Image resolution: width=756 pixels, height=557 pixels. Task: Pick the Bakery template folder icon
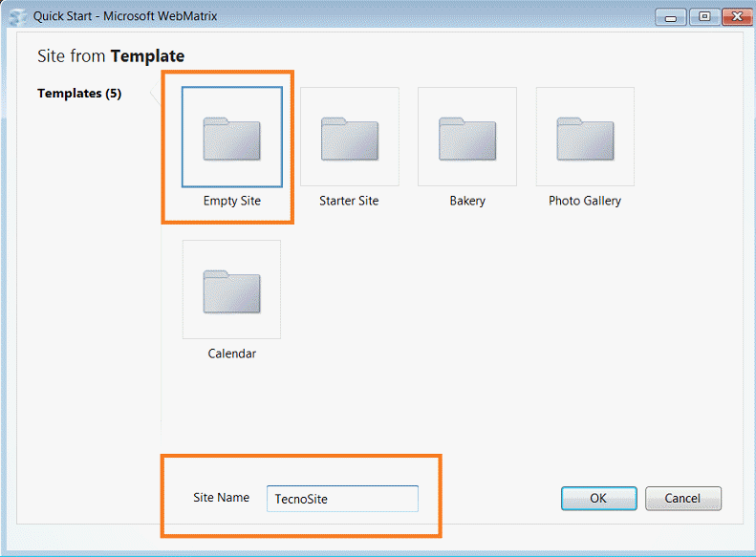[467, 139]
